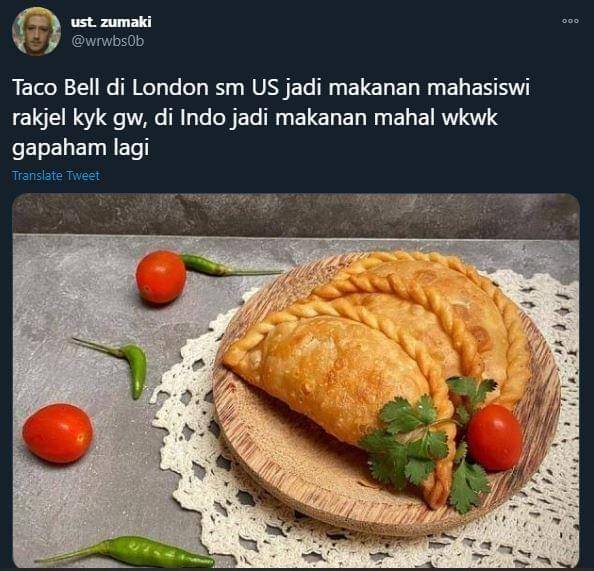Open the more options three-dot menu

[x=570, y=21]
